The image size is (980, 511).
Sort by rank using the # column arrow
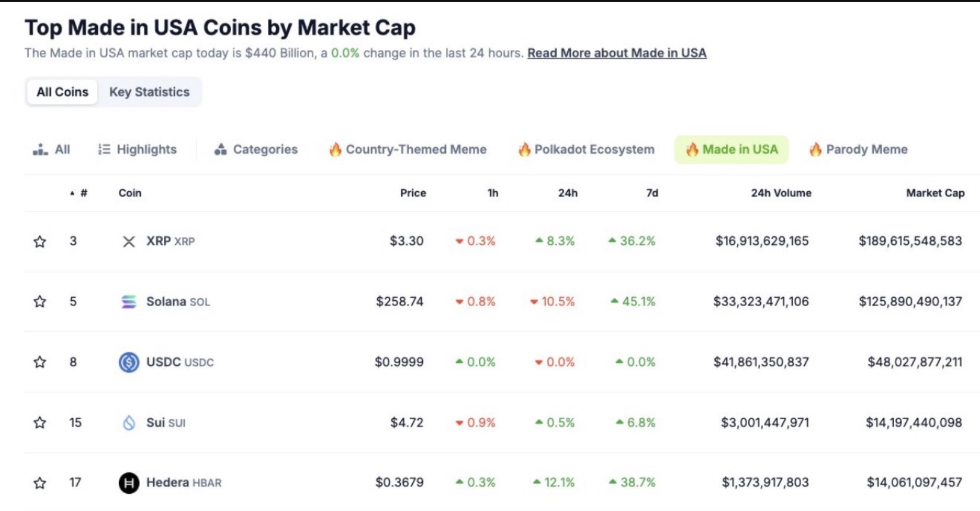pyautogui.click(x=72, y=193)
